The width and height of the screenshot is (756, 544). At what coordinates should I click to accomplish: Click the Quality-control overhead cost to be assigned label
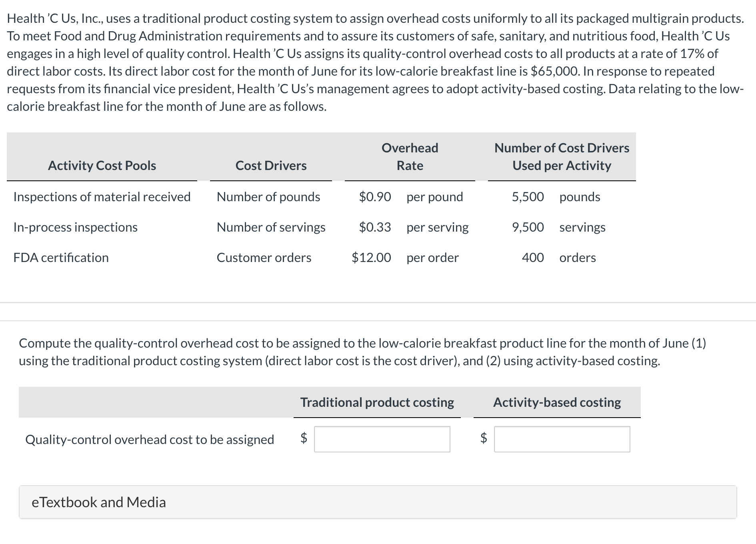point(150,440)
